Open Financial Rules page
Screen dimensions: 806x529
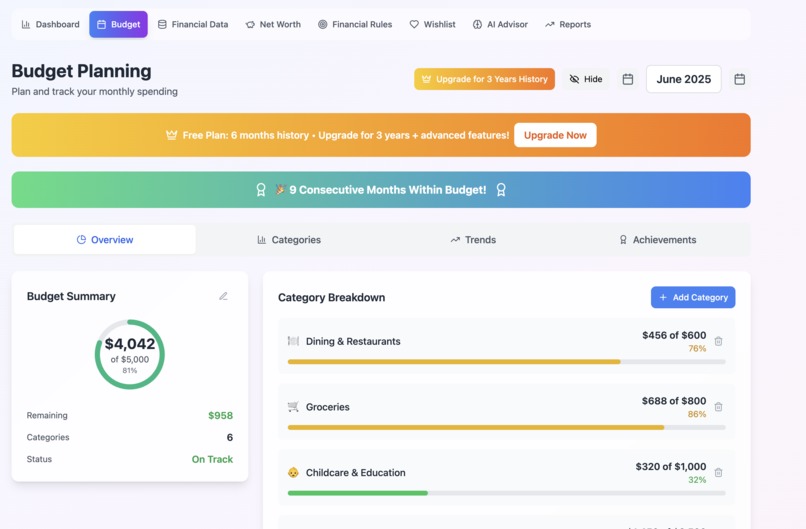[355, 24]
